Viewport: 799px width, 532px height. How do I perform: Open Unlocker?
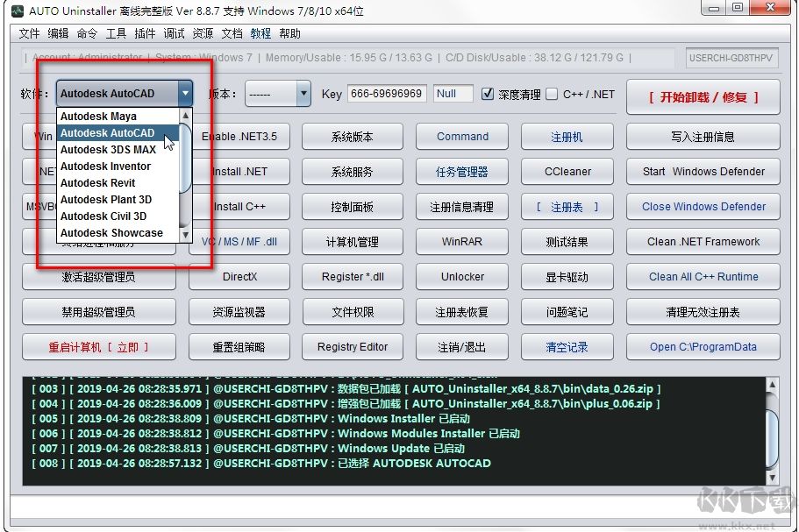[461, 276]
